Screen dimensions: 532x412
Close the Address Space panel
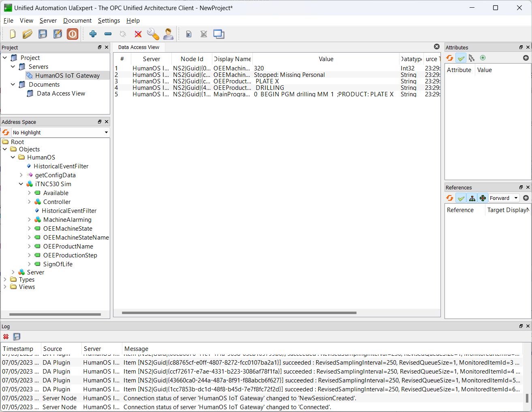point(107,122)
